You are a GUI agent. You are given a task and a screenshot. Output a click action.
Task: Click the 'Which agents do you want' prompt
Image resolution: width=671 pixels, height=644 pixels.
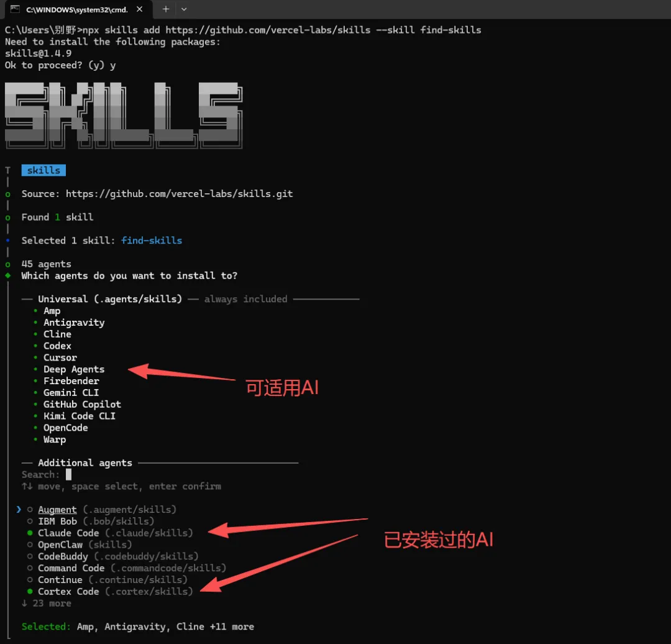(x=129, y=276)
